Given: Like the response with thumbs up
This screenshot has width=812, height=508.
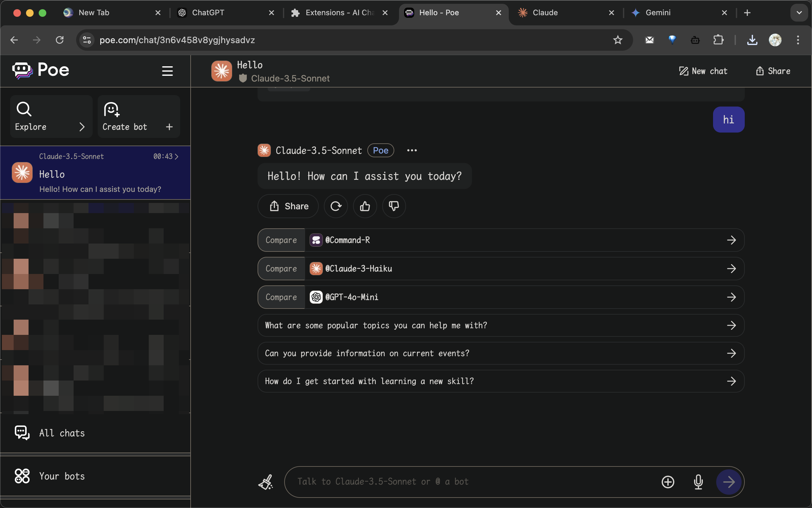Looking at the screenshot, I should tap(365, 206).
